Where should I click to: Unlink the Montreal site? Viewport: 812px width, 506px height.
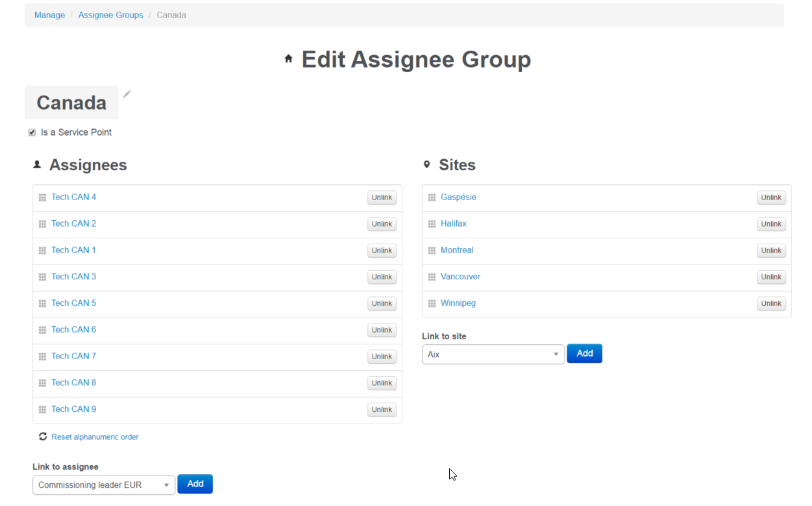[x=771, y=251]
